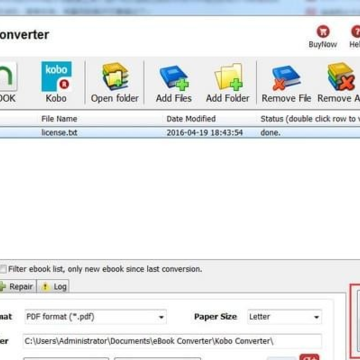Open the Paper Size Letter dropdown
360x360 pixels.
[284, 317]
